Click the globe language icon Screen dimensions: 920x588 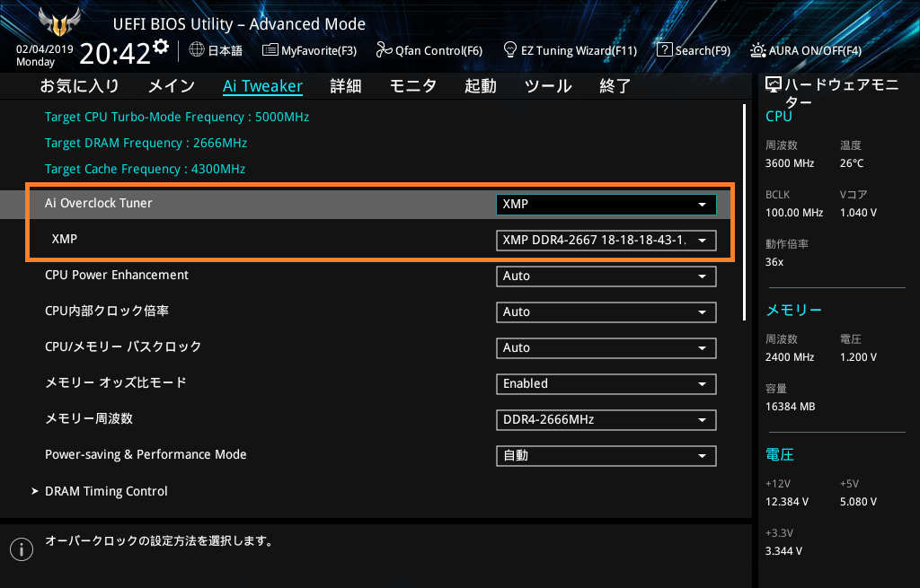[197, 50]
